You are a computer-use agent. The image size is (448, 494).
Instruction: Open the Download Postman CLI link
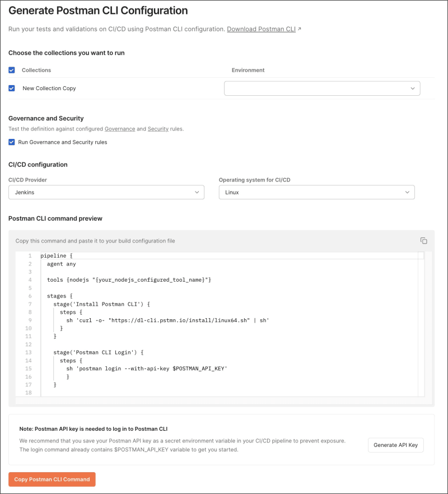point(261,29)
